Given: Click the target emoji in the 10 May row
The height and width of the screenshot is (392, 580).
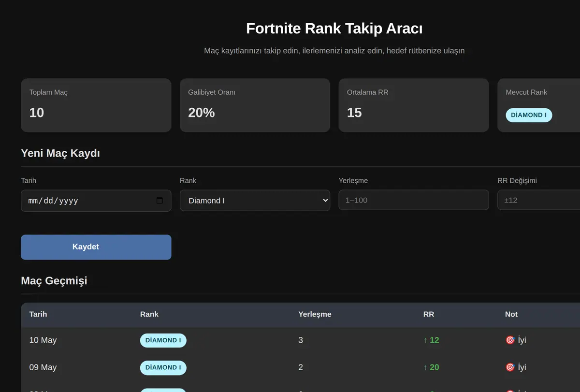Looking at the screenshot, I should (x=510, y=340).
